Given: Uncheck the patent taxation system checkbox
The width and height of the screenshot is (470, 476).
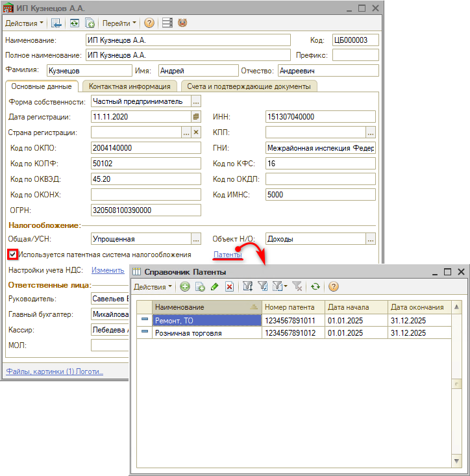Looking at the screenshot, I should click(12, 255).
